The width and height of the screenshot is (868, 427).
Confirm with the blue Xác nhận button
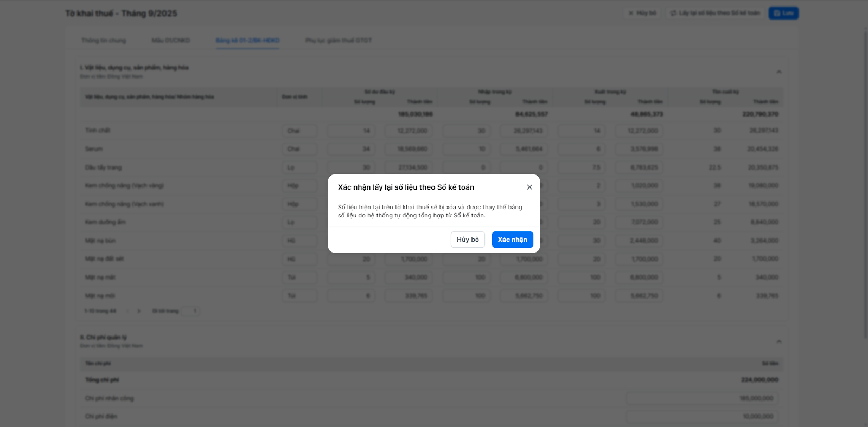[x=513, y=240]
